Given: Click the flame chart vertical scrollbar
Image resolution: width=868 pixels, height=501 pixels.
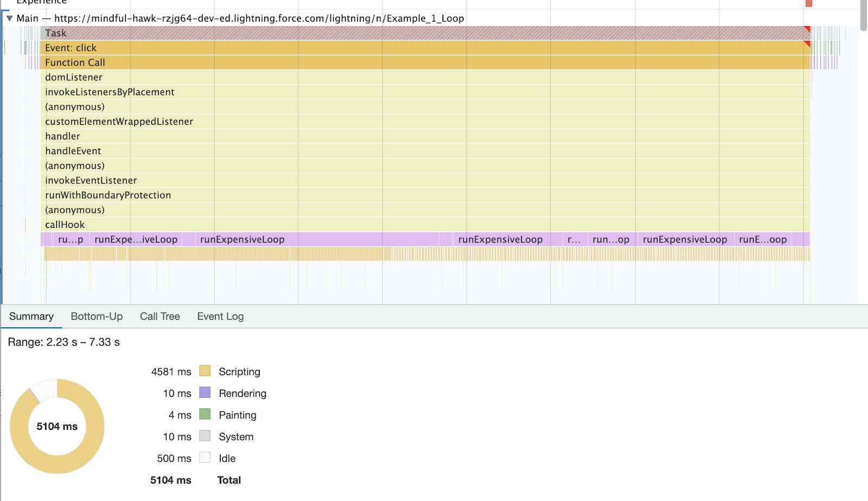Looking at the screenshot, I should 864,15.
